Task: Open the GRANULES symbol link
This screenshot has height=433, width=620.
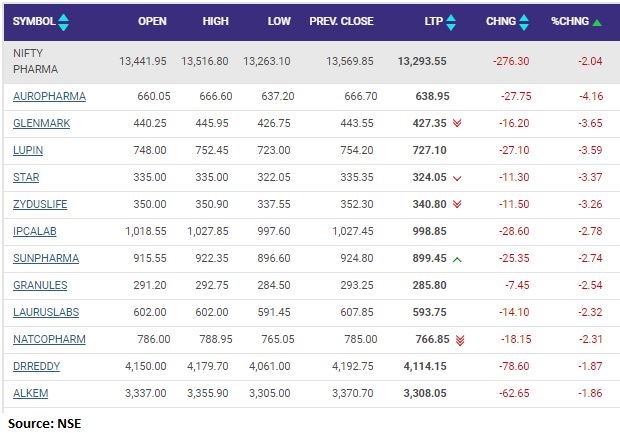Action: [41, 286]
